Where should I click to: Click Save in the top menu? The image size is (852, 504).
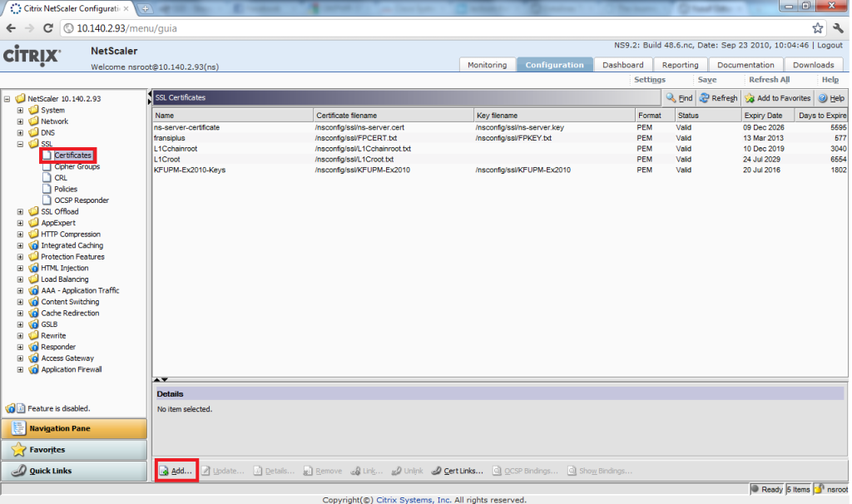[707, 79]
